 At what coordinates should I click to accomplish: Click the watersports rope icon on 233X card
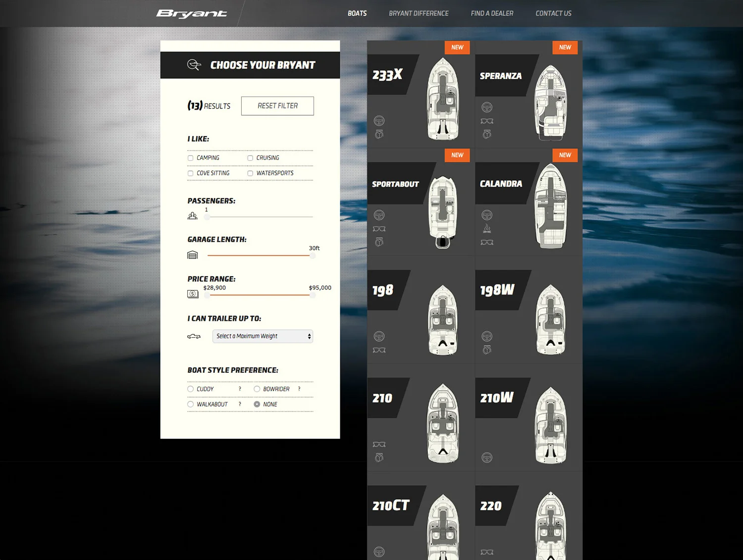(x=379, y=134)
